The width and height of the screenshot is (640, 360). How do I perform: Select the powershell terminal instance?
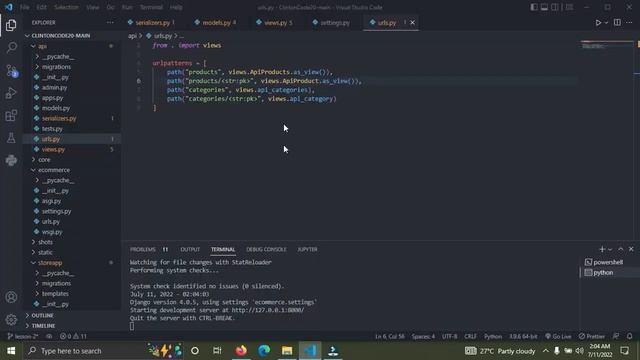coord(609,262)
